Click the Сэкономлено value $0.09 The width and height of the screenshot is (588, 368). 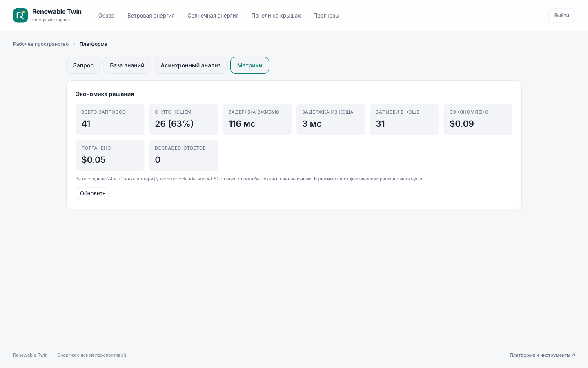coord(462,123)
